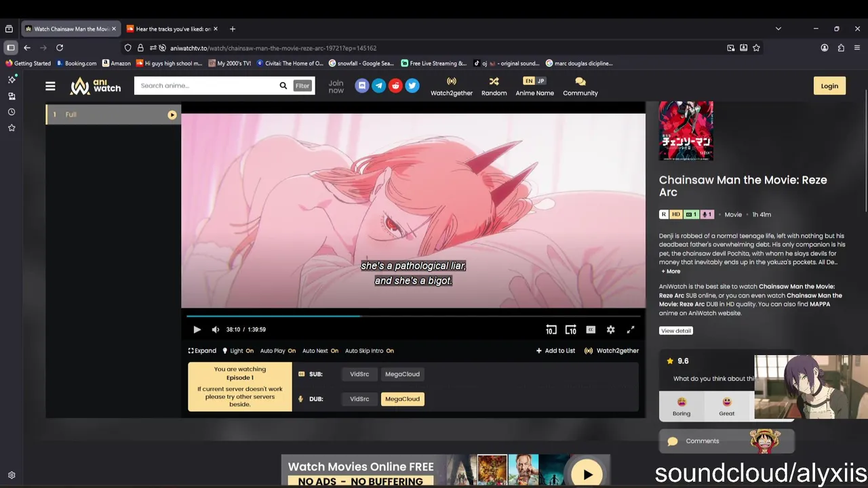The width and height of the screenshot is (868, 488).
Task: Open the AniWatch hamburger menu
Action: 50,86
